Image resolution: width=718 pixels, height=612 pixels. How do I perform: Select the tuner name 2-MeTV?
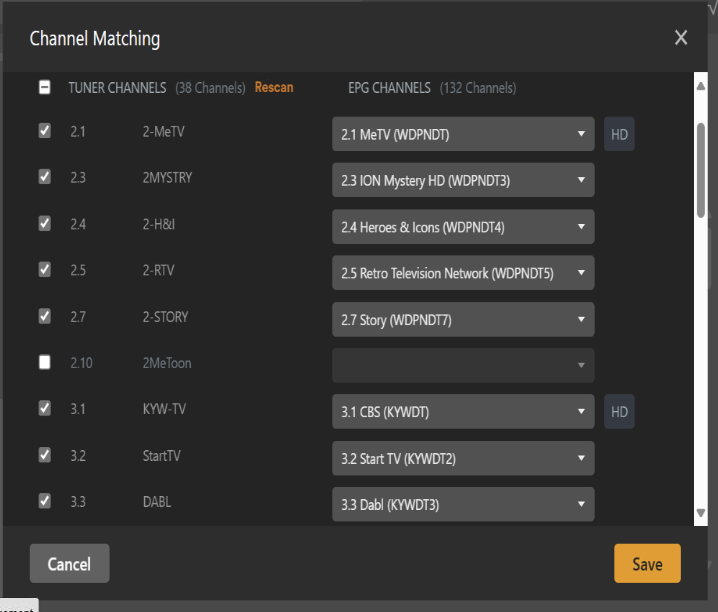coord(163,132)
